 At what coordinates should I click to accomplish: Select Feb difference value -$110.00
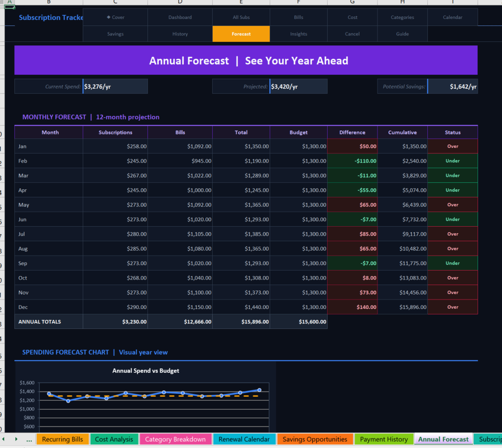click(x=352, y=161)
